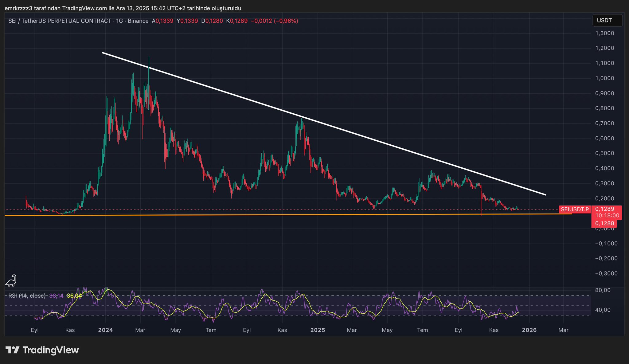The width and height of the screenshot is (629, 364).
Task: Click the 80,00 level on RSI scale
Action: coord(603,290)
